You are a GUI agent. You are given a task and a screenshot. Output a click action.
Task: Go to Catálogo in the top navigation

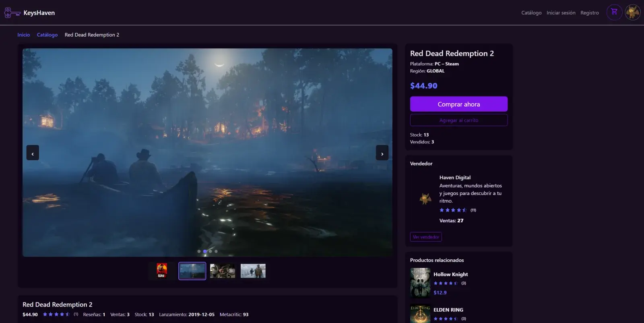pyautogui.click(x=531, y=13)
